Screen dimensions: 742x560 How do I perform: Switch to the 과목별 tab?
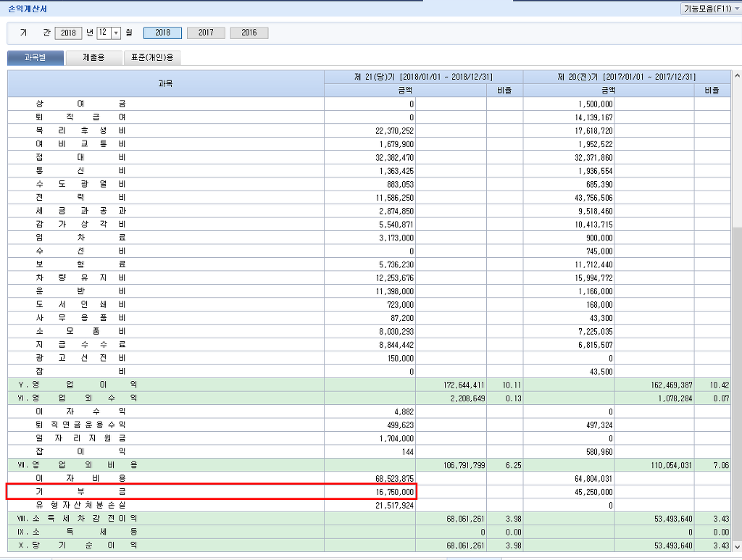pyautogui.click(x=35, y=58)
